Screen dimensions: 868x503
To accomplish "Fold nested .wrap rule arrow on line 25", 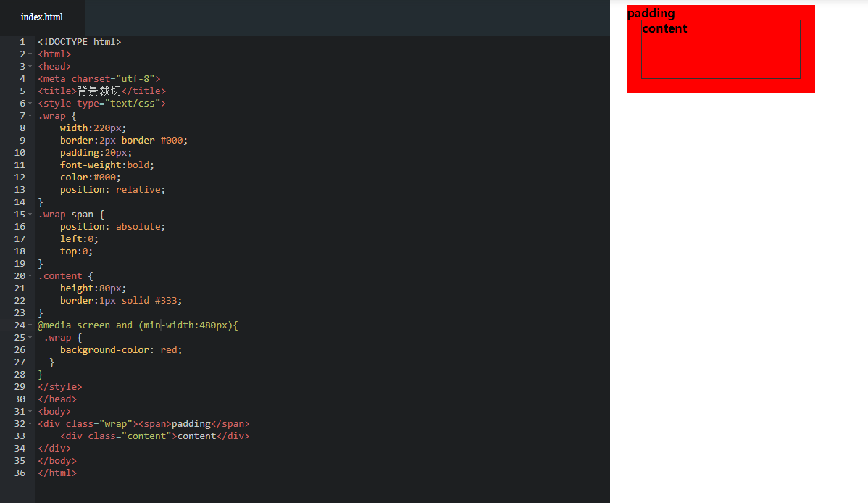I will 30,337.
